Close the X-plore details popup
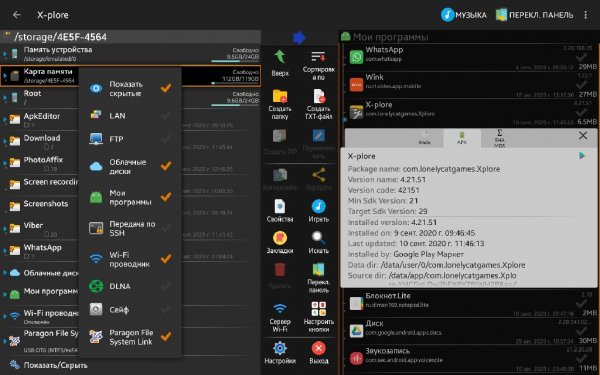 click(x=583, y=135)
